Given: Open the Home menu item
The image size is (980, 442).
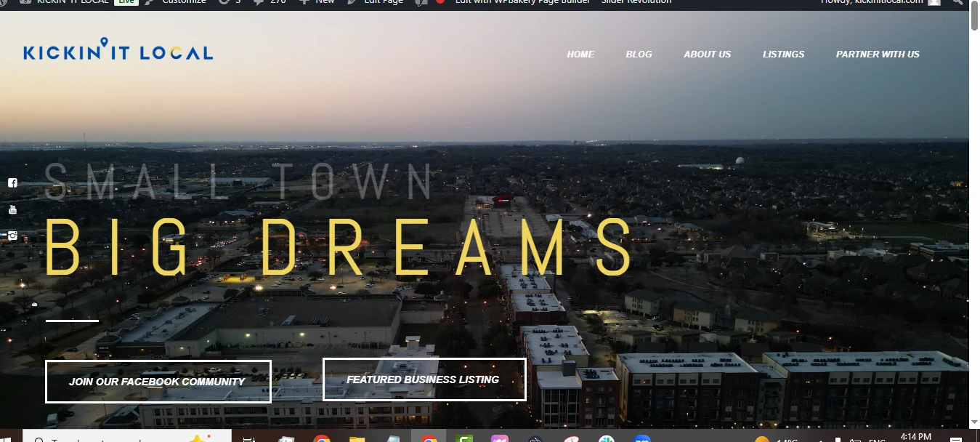Looking at the screenshot, I should pos(580,55).
